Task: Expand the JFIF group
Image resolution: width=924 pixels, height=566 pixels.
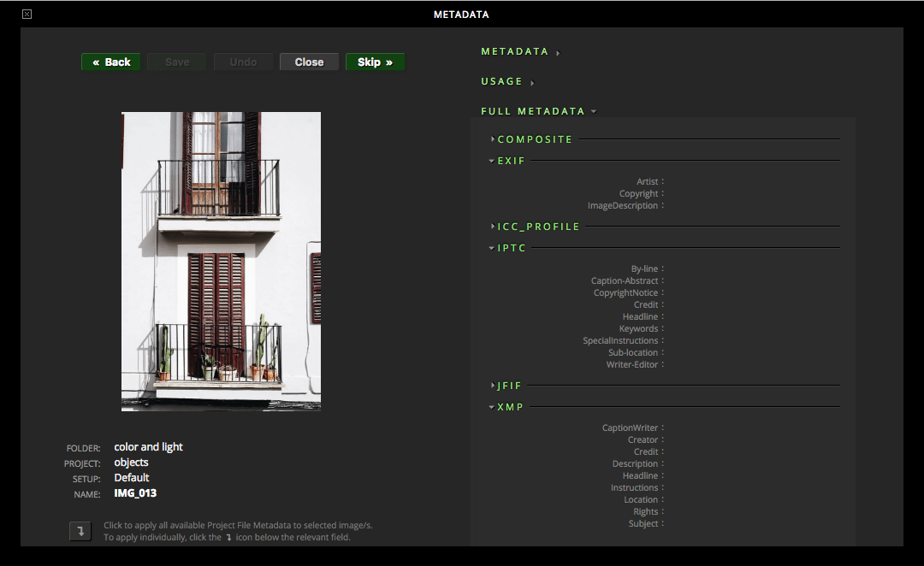Action: tap(509, 386)
